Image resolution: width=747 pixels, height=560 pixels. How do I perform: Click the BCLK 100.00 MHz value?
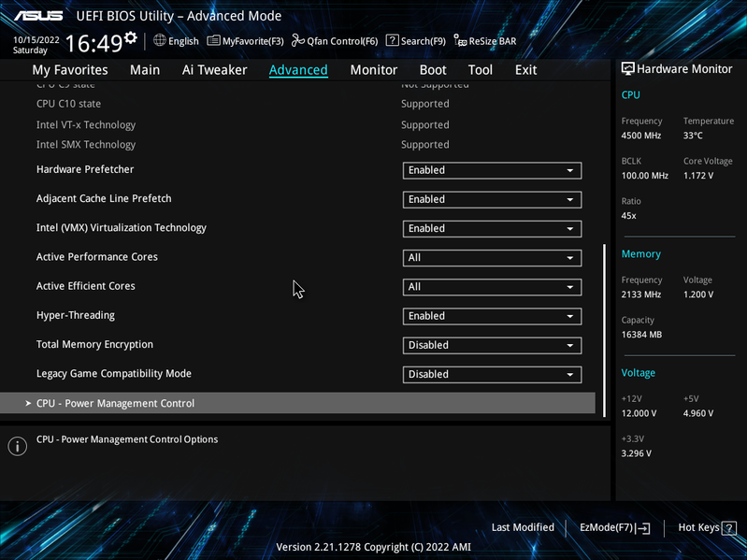click(644, 176)
